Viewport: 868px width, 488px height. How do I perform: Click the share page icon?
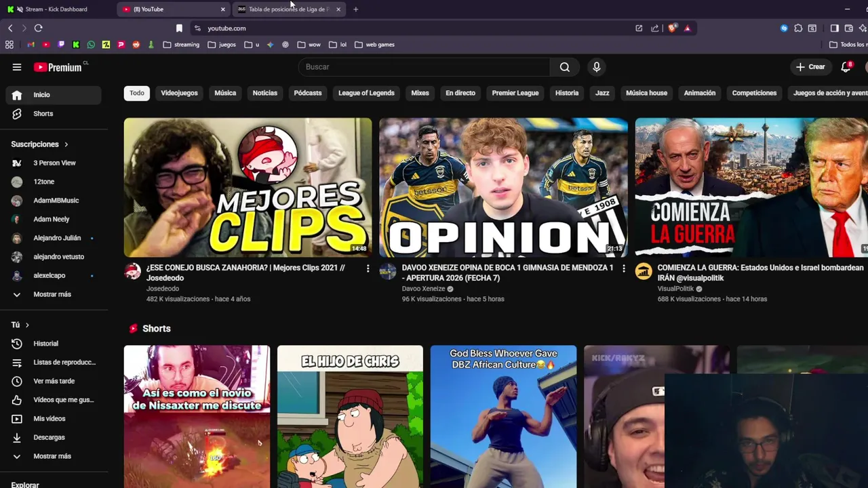(x=655, y=28)
